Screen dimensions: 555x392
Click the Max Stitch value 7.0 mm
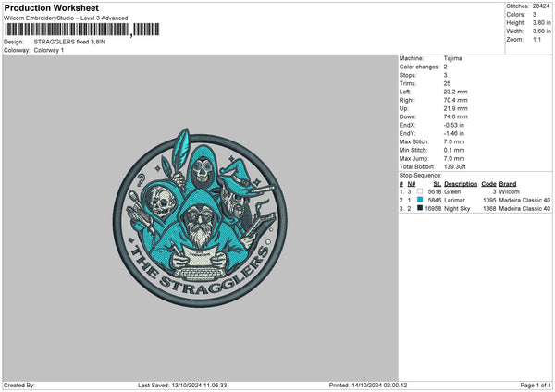(454, 141)
